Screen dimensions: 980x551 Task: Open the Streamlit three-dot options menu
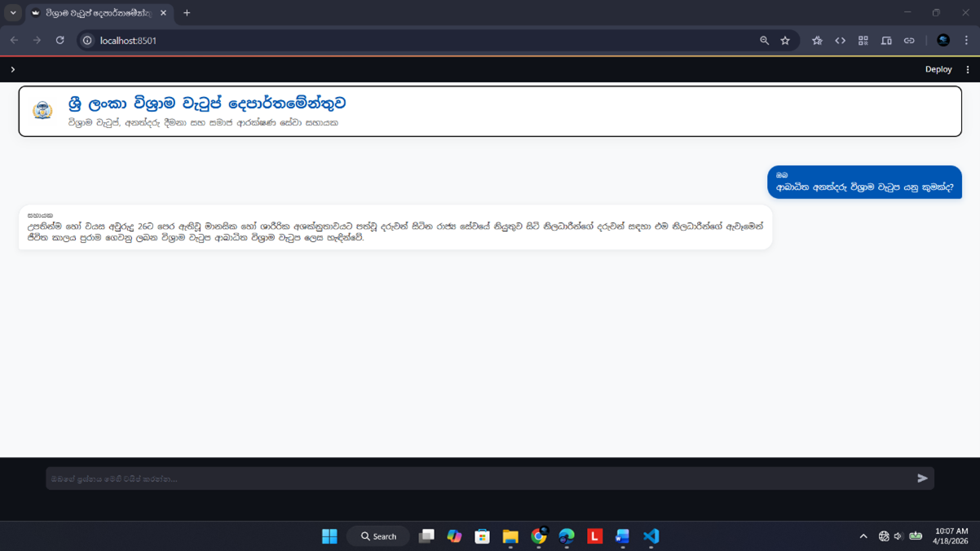point(968,69)
